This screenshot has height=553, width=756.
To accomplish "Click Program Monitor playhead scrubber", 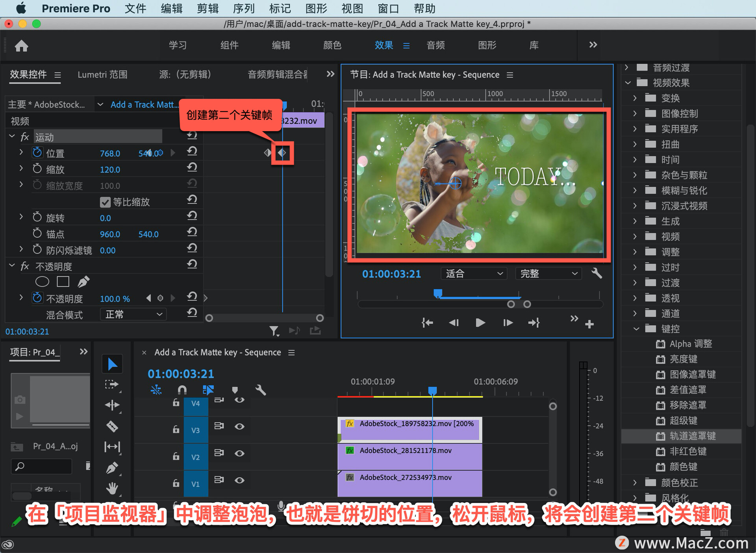I will (x=437, y=293).
